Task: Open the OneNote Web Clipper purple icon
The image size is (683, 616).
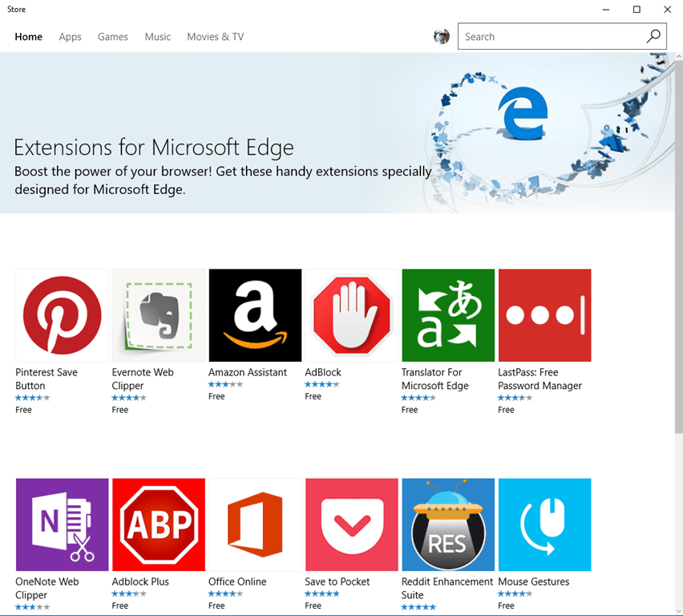Action: pyautogui.click(x=62, y=525)
